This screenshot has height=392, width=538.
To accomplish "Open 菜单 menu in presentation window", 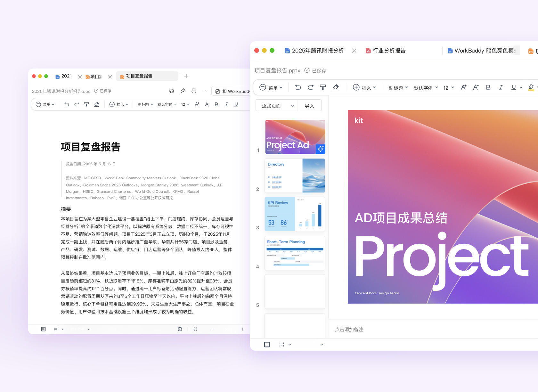I will click(x=271, y=87).
